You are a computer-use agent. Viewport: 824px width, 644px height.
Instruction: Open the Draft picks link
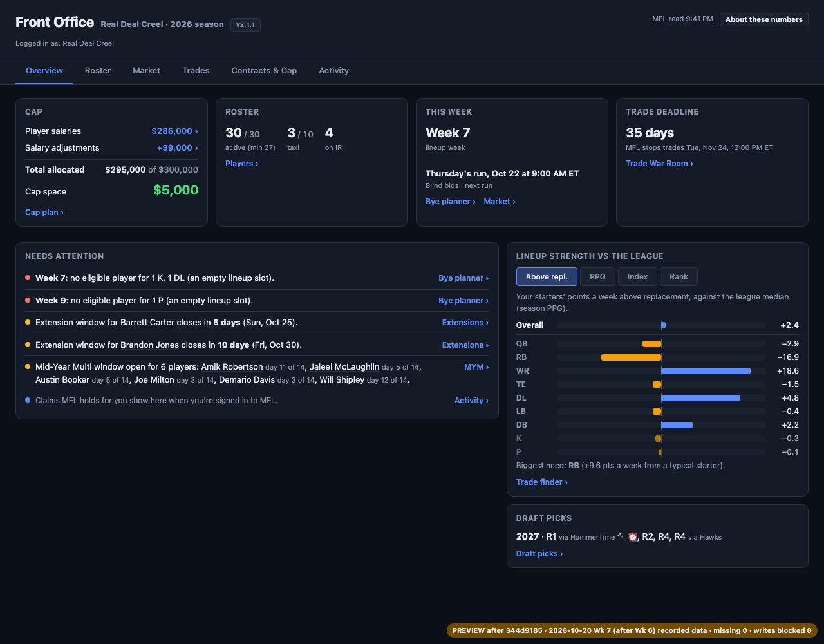(x=539, y=554)
